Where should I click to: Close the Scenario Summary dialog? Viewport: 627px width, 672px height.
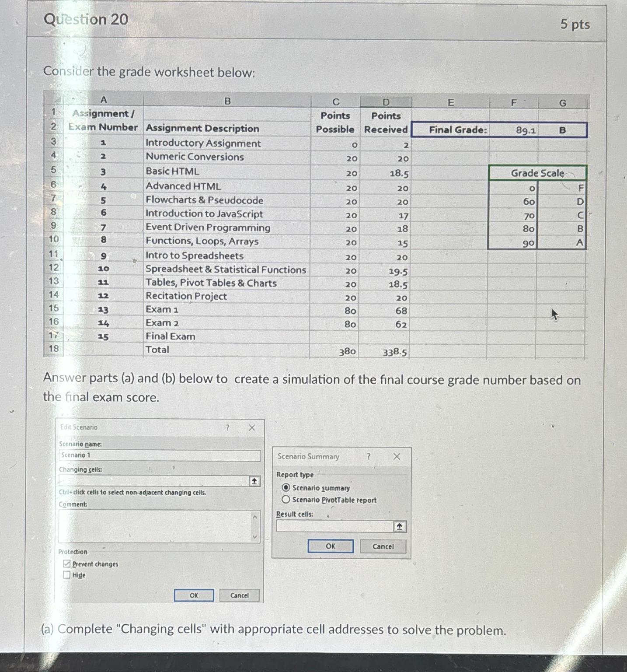[396, 456]
